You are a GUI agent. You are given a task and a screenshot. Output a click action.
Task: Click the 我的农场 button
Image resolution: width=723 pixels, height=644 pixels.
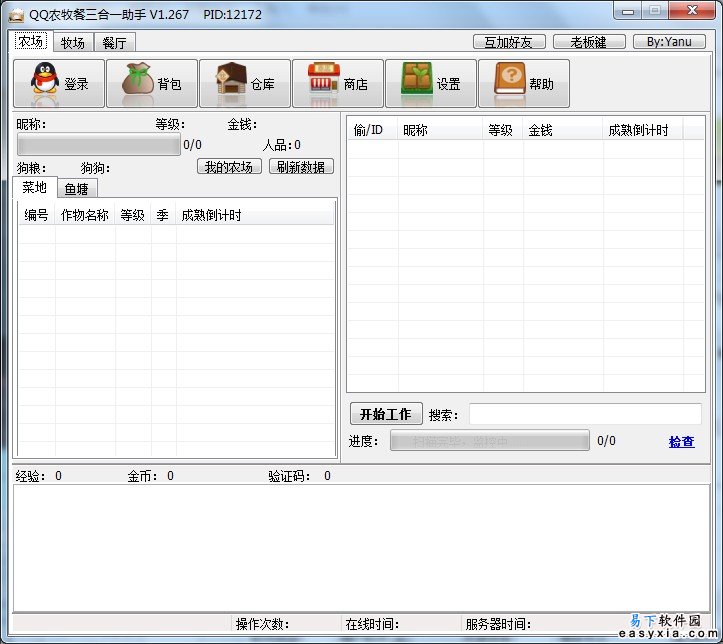click(x=229, y=167)
